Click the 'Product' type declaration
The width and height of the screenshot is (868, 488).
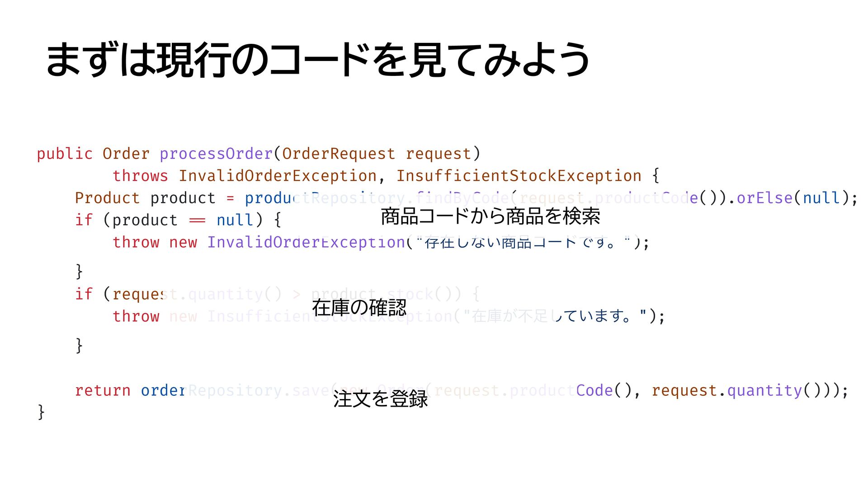(x=107, y=198)
